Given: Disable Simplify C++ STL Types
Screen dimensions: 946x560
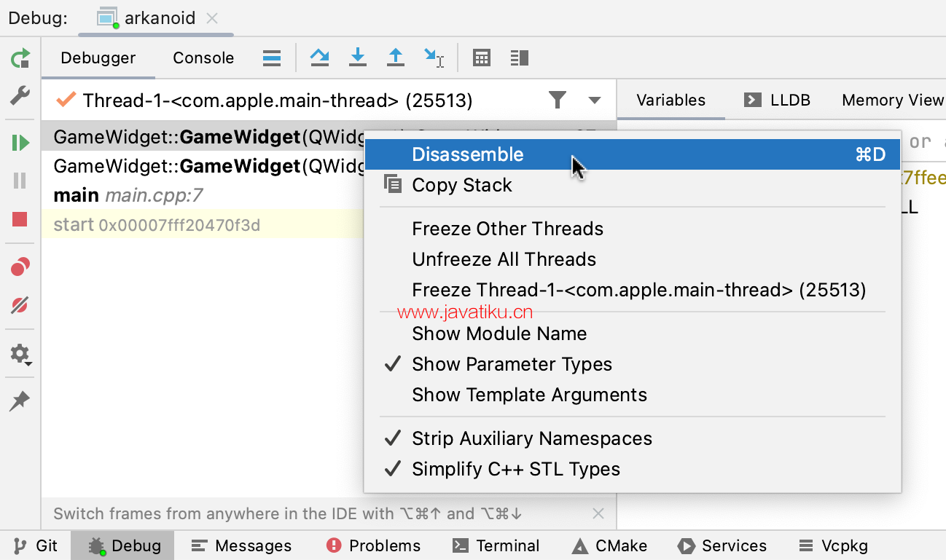Looking at the screenshot, I should (515, 469).
